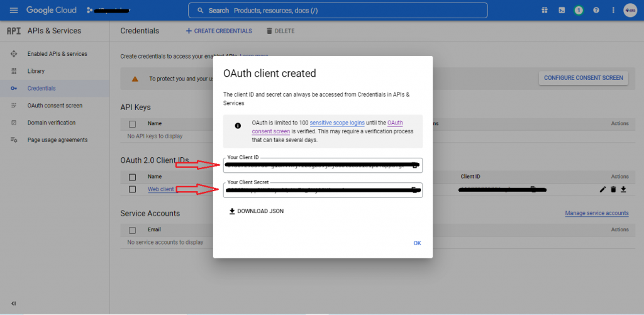Open the three-dot settings menu
This screenshot has width=644, height=315.
click(613, 10)
